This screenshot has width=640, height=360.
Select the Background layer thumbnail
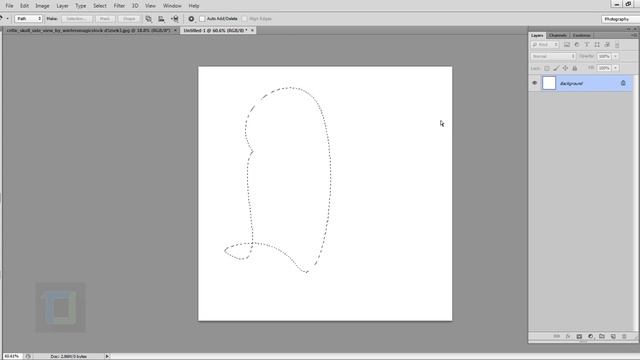pos(549,83)
